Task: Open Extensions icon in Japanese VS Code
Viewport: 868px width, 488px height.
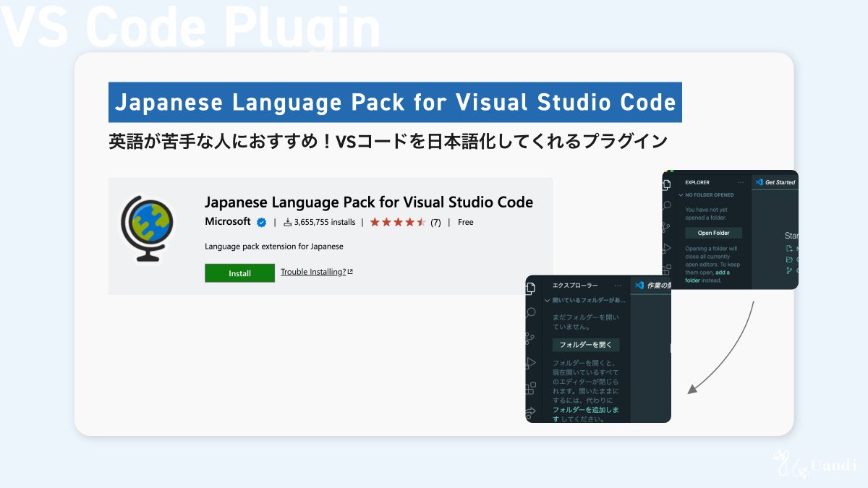Action: 530,387
